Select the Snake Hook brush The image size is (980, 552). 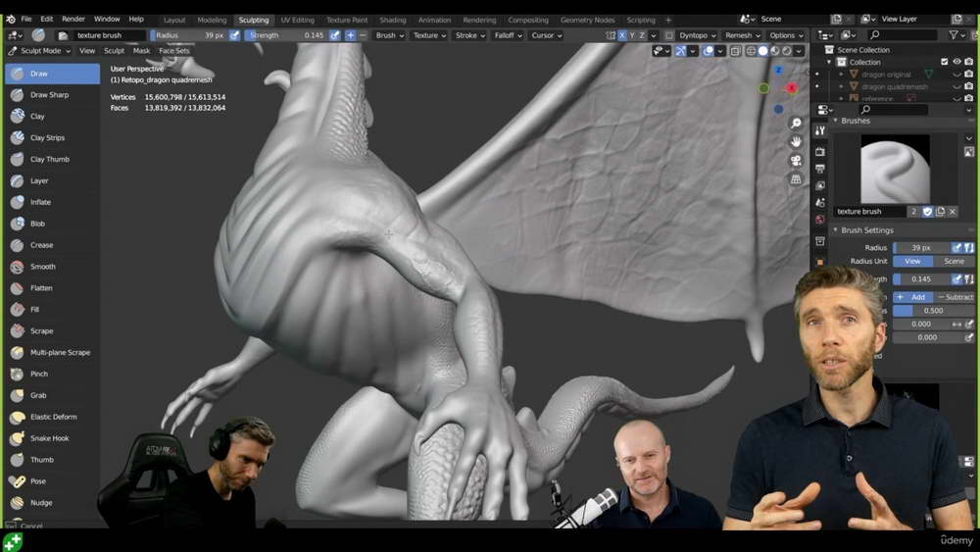pyautogui.click(x=53, y=438)
